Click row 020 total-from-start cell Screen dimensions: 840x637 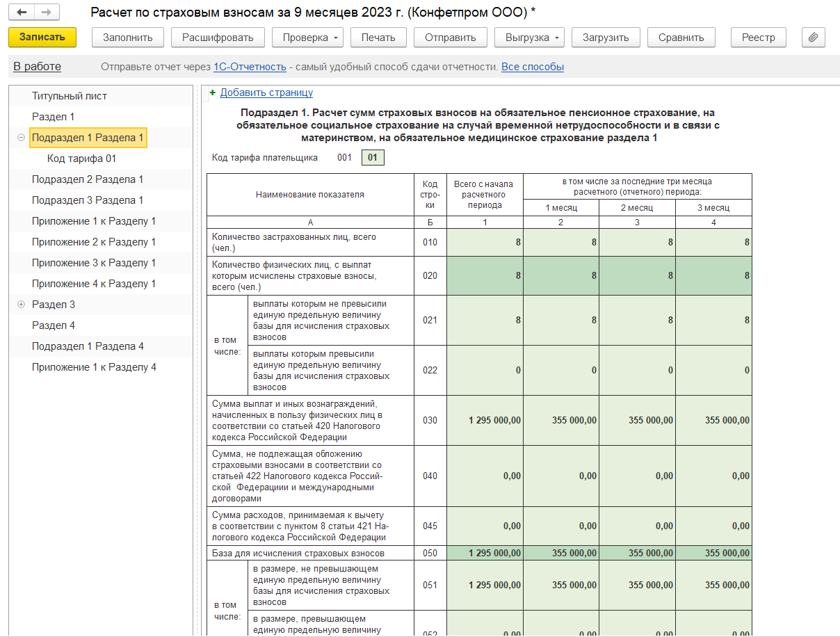(x=485, y=276)
